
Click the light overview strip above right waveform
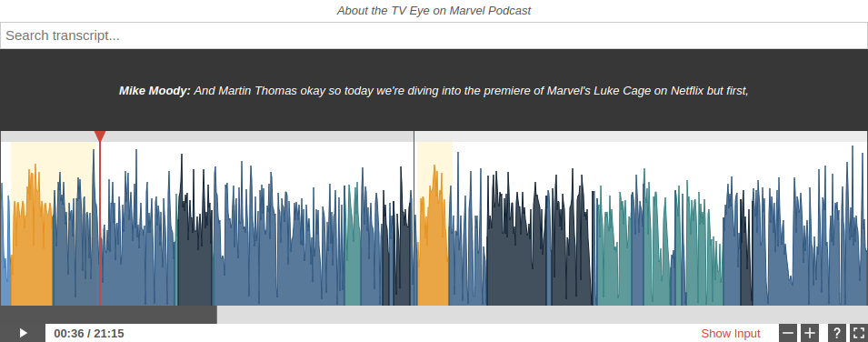(x=641, y=136)
